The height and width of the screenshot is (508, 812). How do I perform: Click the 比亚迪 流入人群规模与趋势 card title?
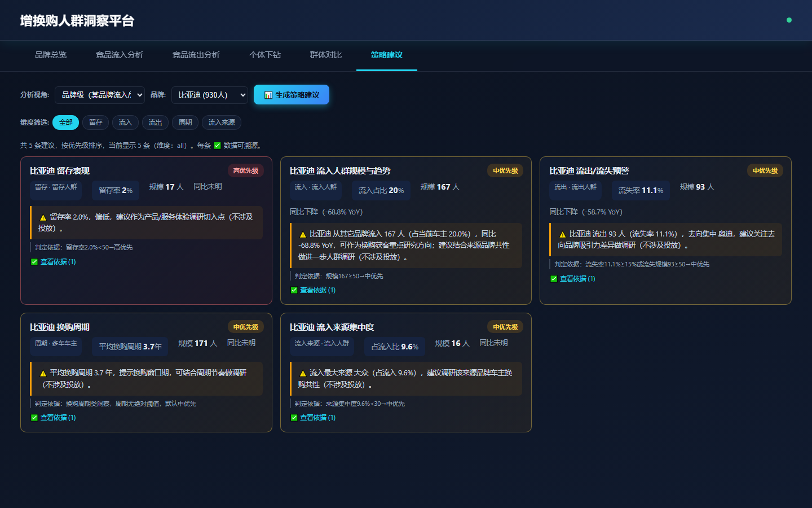(x=340, y=171)
